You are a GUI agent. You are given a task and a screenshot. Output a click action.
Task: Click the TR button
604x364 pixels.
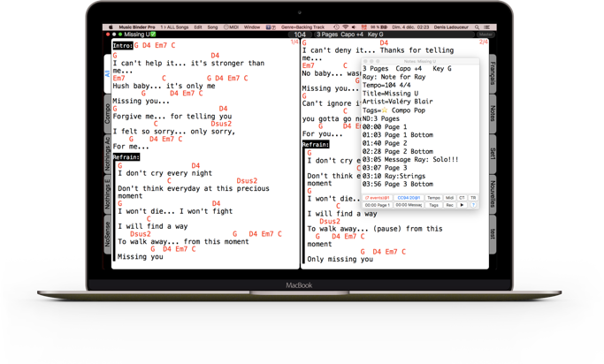pos(473,198)
